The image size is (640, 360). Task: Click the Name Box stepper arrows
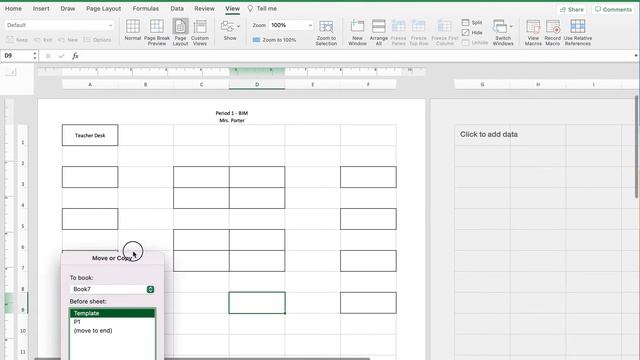coord(35,56)
